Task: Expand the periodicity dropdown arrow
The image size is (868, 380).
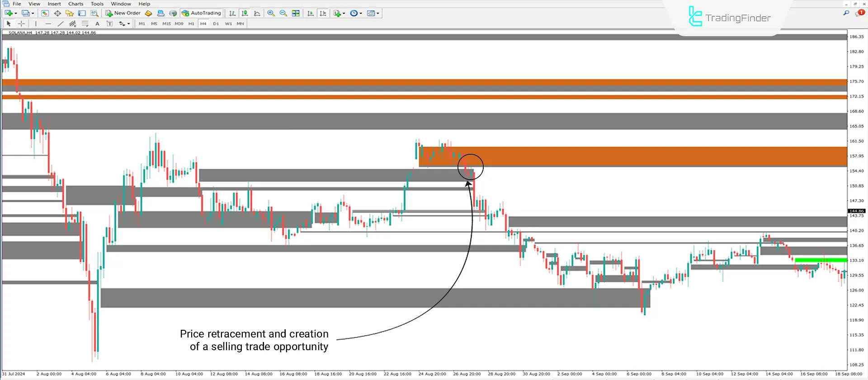Action: pos(361,13)
